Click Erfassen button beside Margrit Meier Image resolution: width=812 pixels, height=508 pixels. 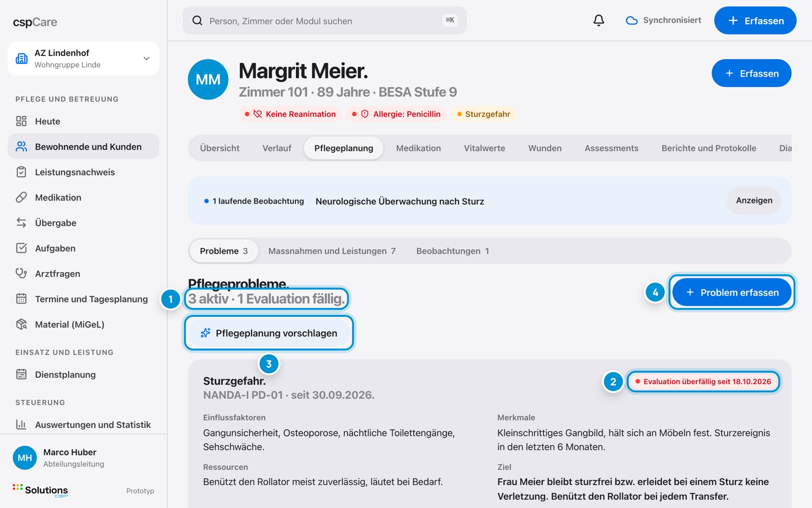point(751,73)
